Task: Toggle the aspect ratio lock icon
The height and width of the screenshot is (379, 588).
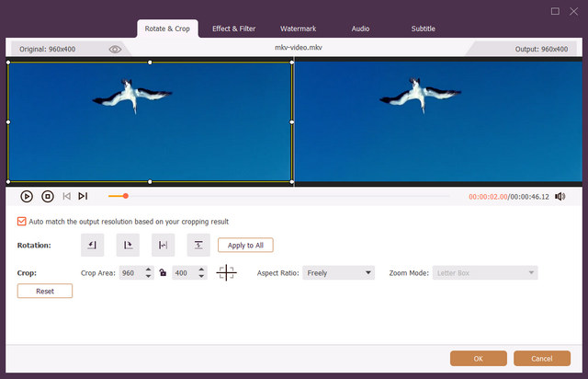Action: click(163, 272)
